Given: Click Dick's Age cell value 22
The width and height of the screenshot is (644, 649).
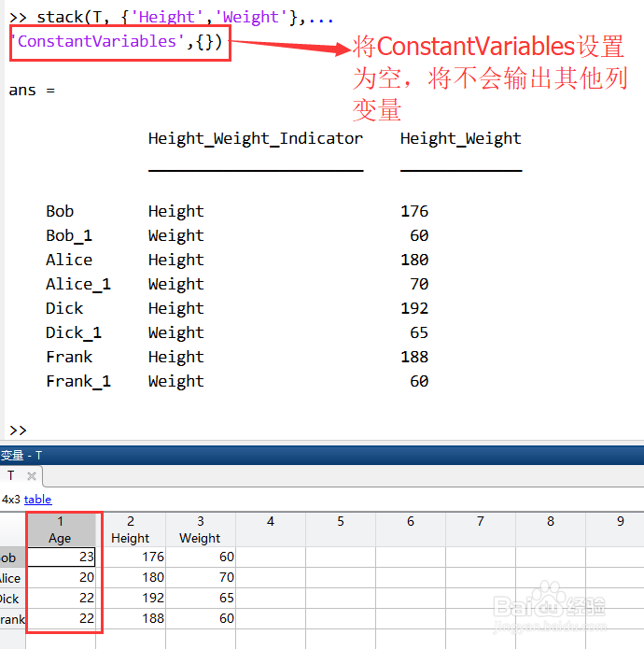Looking at the screenshot, I should pos(61,598).
